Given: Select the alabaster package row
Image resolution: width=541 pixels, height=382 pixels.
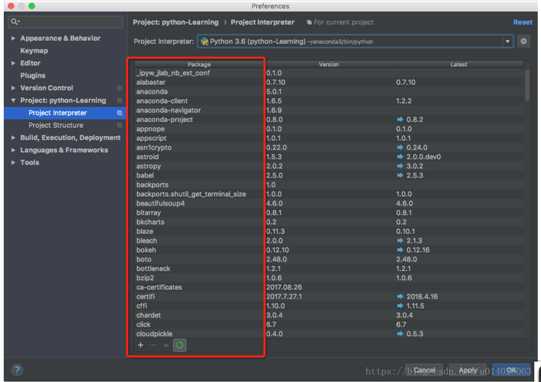Looking at the screenshot, I should pos(329,82).
